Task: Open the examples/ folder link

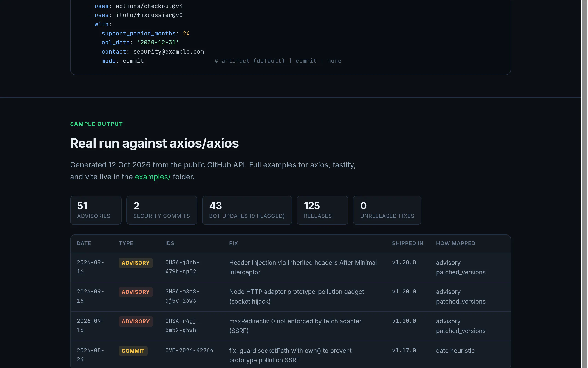Action: point(153,177)
